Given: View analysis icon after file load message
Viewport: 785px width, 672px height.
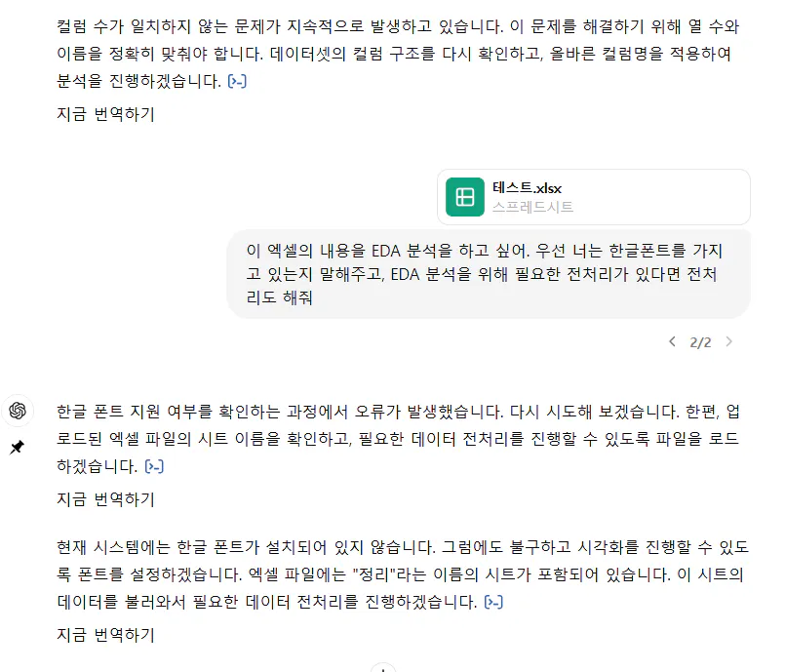Looking at the screenshot, I should point(154,467).
